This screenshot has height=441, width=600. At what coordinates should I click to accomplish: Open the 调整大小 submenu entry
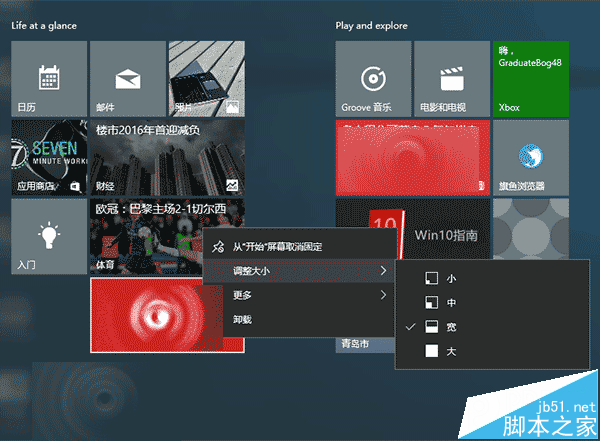point(299,271)
